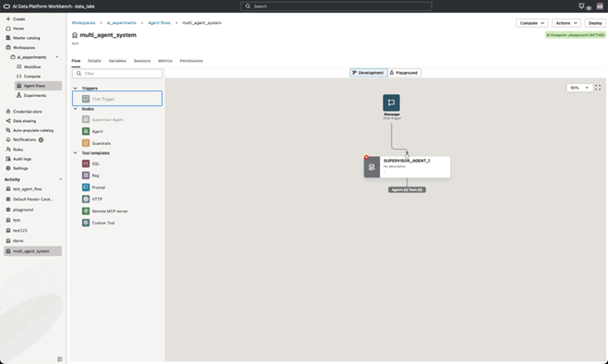Image resolution: width=608 pixels, height=364 pixels.
Task: Collapse the left sidebar panel icon
Action: click(60, 359)
